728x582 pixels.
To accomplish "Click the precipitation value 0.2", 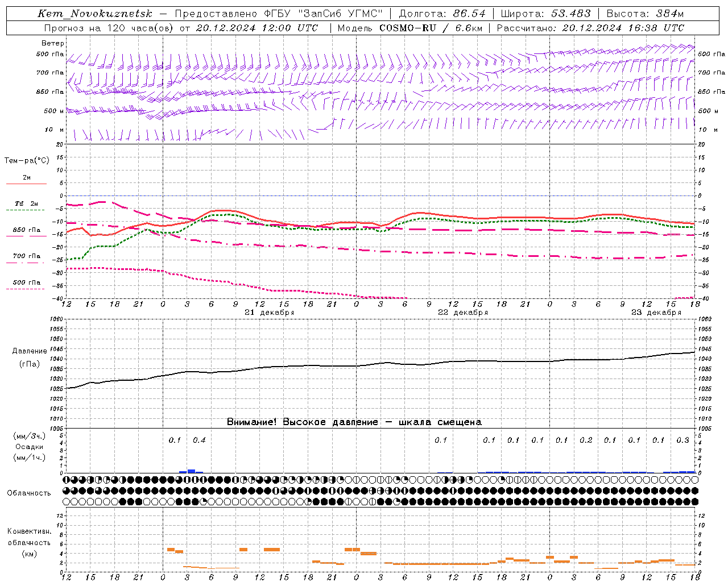I will coord(586,440).
